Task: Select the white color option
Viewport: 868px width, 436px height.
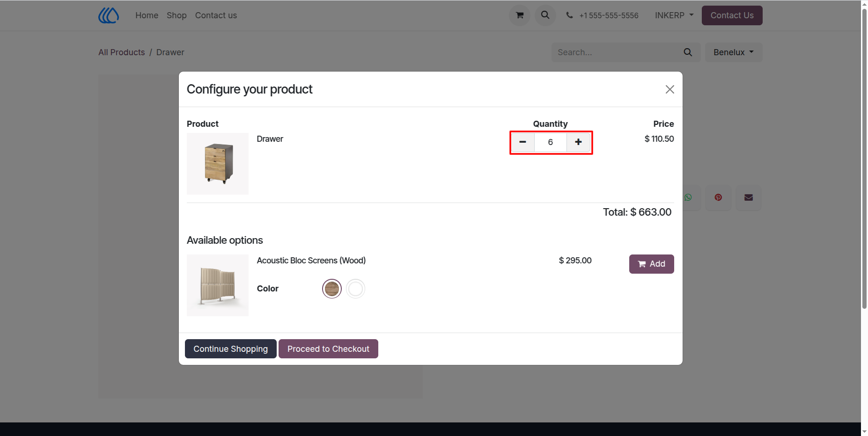Action: point(356,289)
